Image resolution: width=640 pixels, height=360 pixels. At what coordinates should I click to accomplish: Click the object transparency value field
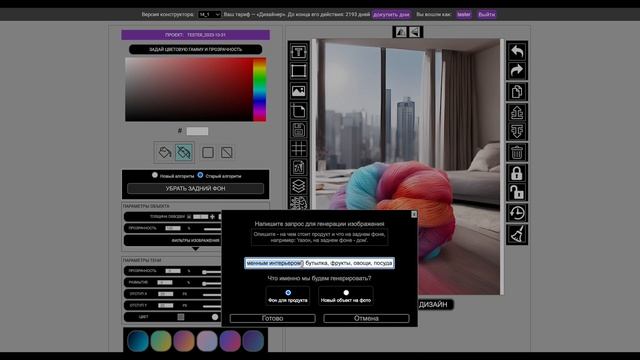tap(173, 228)
